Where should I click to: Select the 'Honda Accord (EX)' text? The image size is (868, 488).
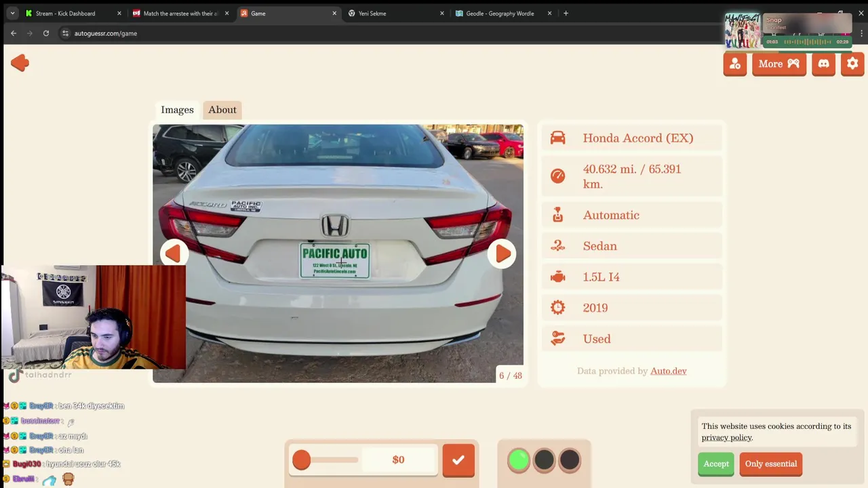(x=638, y=138)
